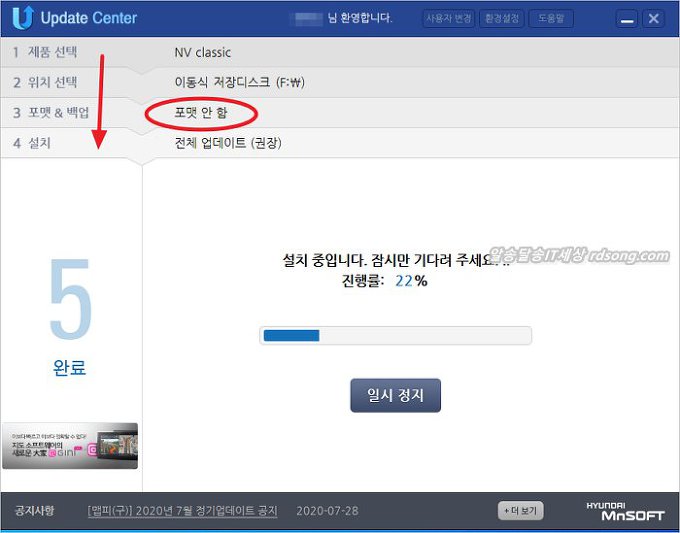The image size is (680, 533).
Task: Open 환경설정 settings
Action: (x=501, y=19)
